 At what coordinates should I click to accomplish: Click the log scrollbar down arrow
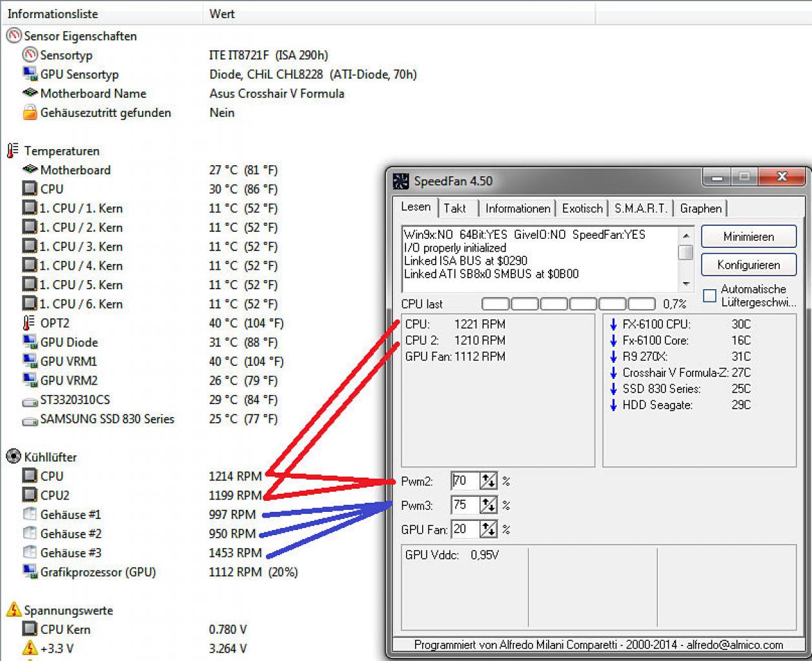coord(686,283)
